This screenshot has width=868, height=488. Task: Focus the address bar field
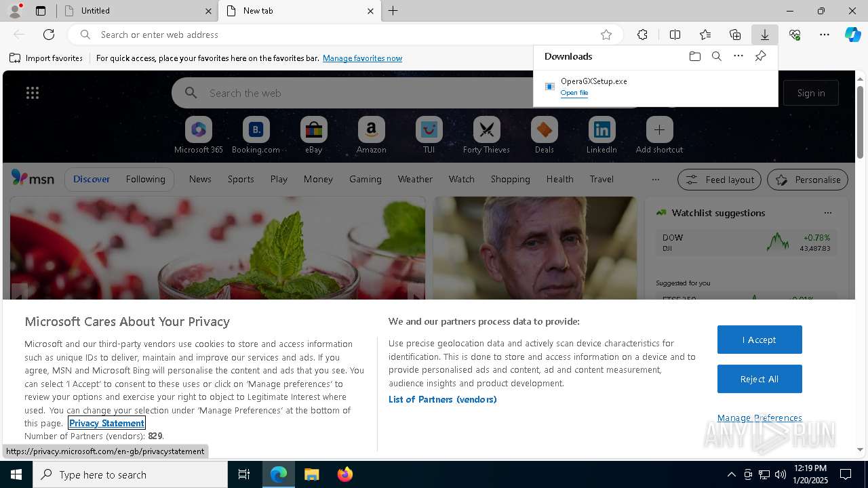[346, 35]
